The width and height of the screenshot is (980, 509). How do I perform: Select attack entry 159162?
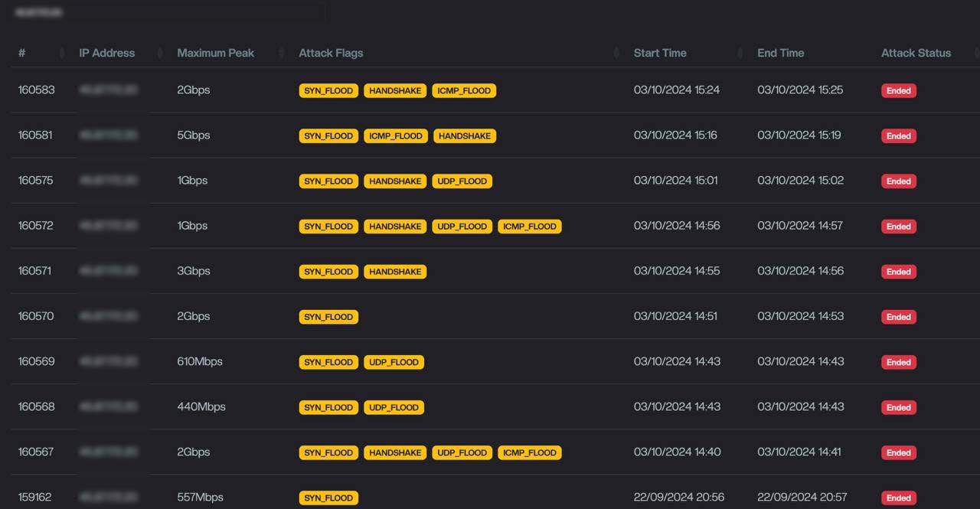[36, 498]
